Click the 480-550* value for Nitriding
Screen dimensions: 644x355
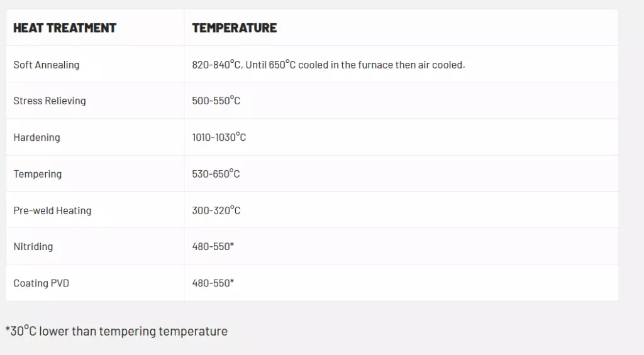[213, 246]
